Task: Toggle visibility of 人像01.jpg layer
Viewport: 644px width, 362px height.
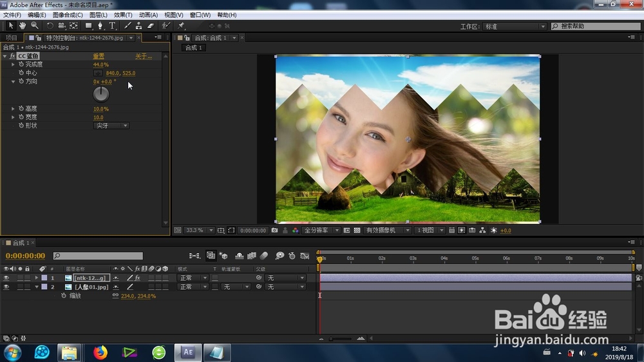Action: point(6,287)
